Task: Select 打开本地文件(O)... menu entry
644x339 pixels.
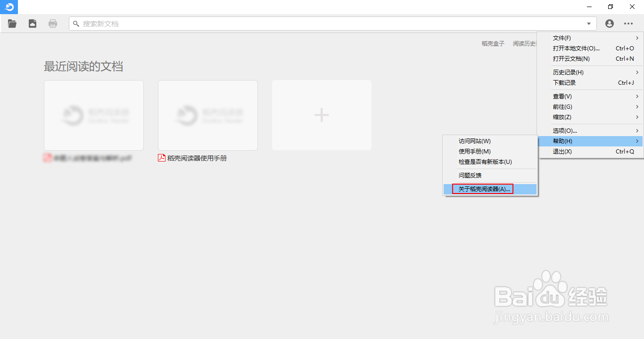Action: (x=590, y=48)
